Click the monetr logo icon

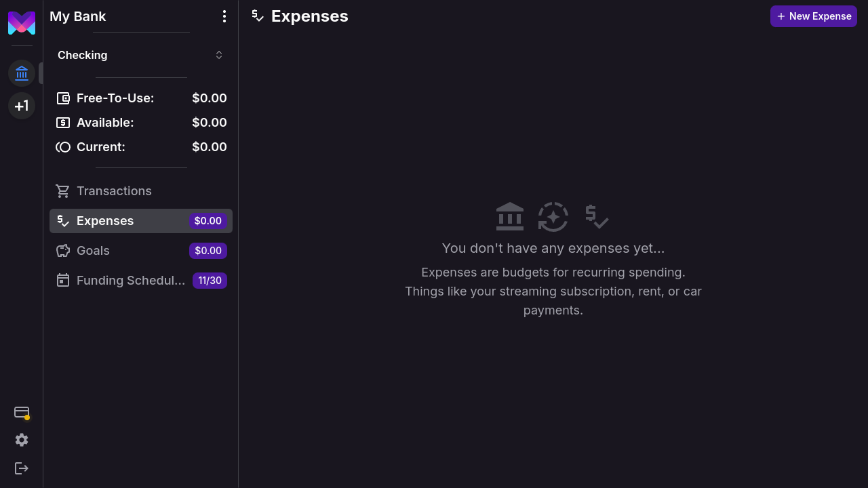click(x=22, y=23)
